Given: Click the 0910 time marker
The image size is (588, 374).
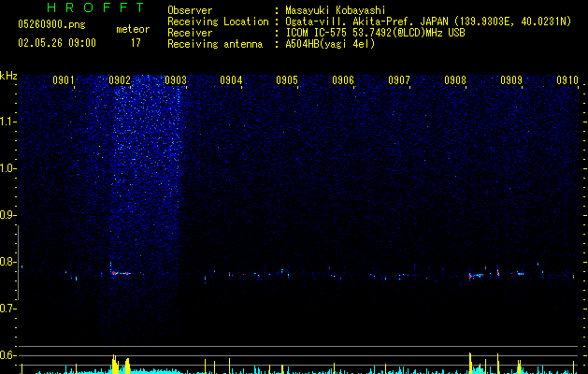Looking at the screenshot, I should click(567, 80).
